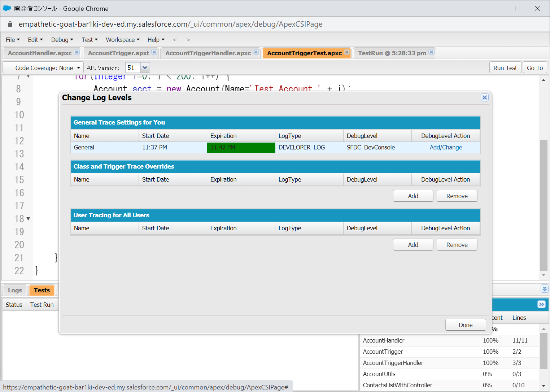Viewport: 550px width, 392px height.
Task: Click the Test Run column header
Action: (42, 305)
